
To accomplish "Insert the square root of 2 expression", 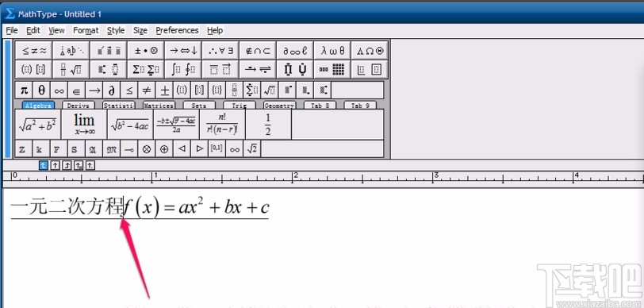I will tap(251, 149).
